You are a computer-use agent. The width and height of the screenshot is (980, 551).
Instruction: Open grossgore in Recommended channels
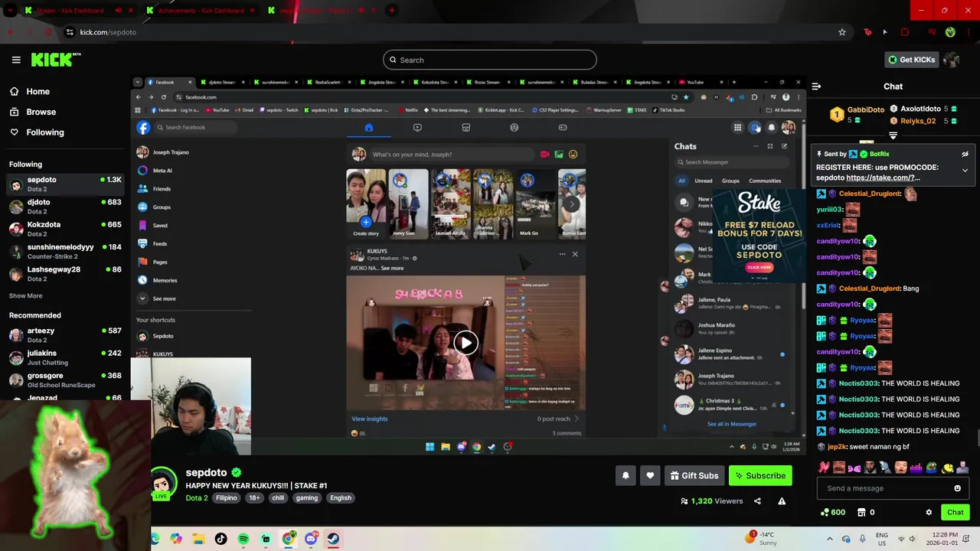click(x=65, y=380)
